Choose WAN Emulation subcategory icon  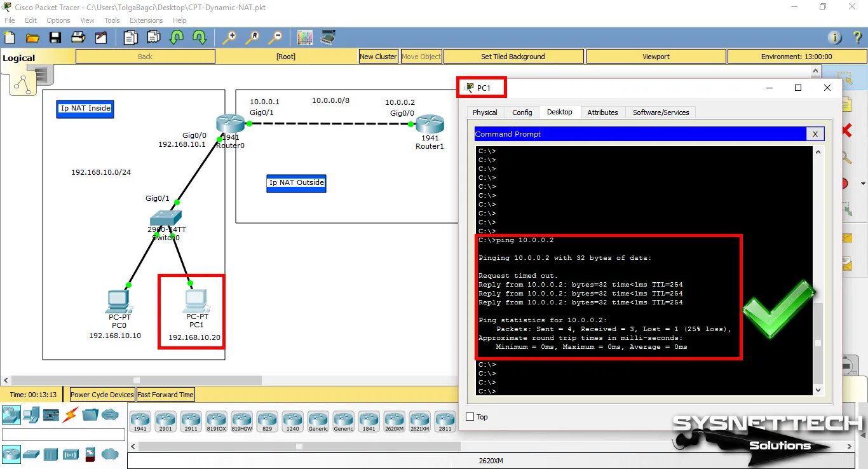(x=110, y=454)
